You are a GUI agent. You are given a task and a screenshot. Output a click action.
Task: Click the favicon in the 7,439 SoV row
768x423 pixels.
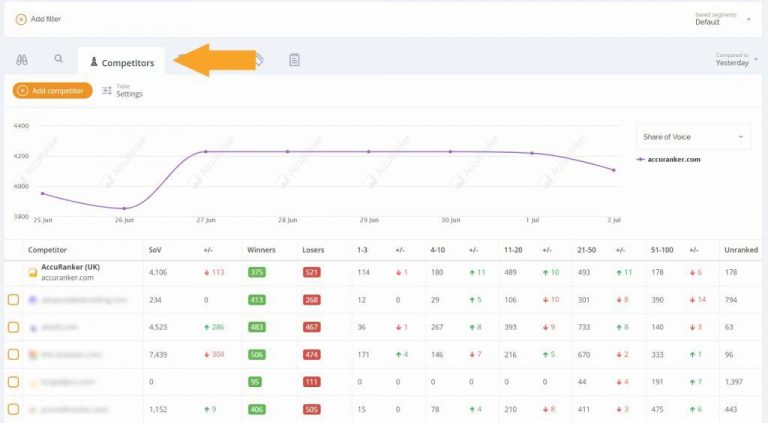(33, 354)
